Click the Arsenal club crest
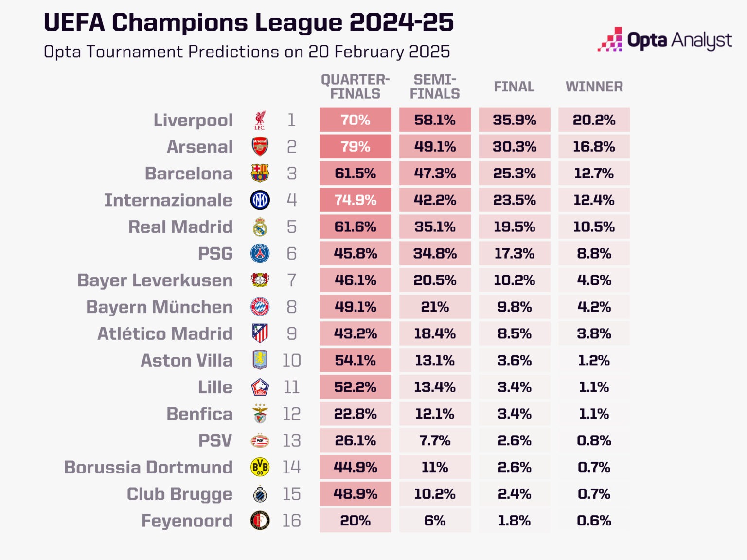The width and height of the screenshot is (747, 560). (x=260, y=147)
